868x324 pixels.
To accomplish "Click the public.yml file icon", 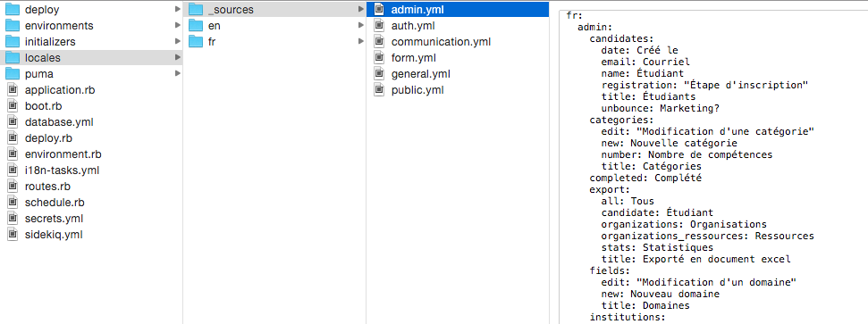I will tap(379, 89).
